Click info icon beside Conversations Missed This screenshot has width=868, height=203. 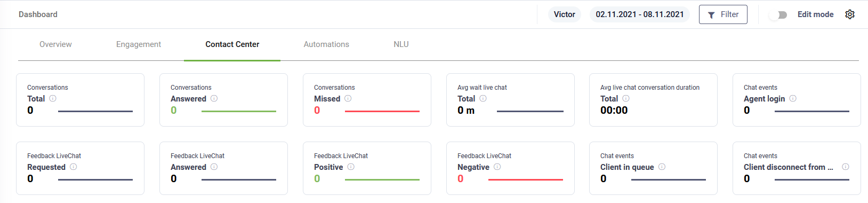point(348,98)
